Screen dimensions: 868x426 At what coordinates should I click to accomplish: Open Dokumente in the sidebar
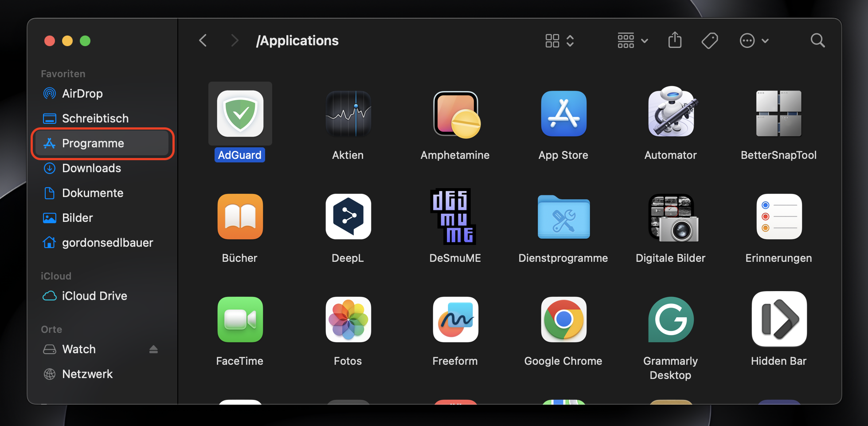(102, 193)
